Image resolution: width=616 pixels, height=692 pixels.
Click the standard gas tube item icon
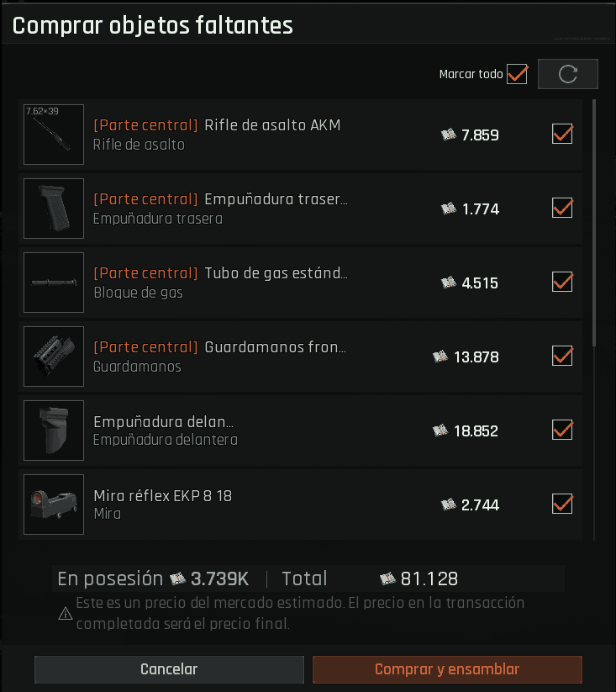pos(54,283)
